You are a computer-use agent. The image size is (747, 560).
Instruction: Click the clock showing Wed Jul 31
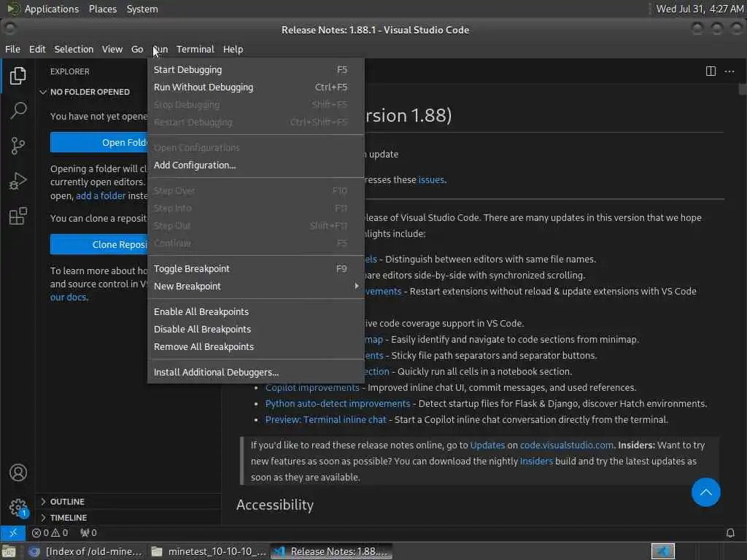click(700, 9)
